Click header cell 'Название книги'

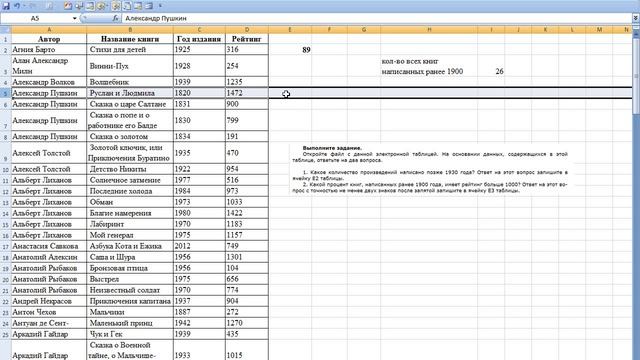click(x=130, y=39)
